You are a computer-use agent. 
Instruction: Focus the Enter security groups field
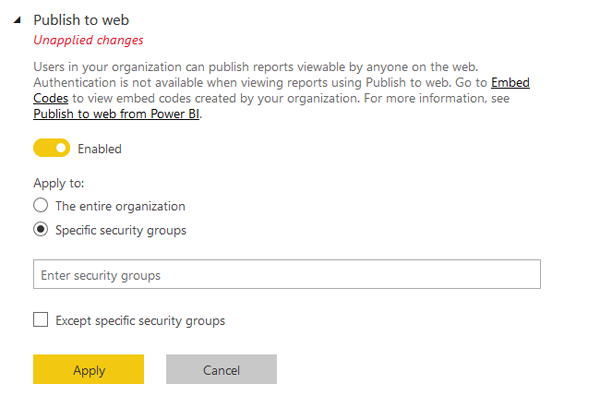287,274
